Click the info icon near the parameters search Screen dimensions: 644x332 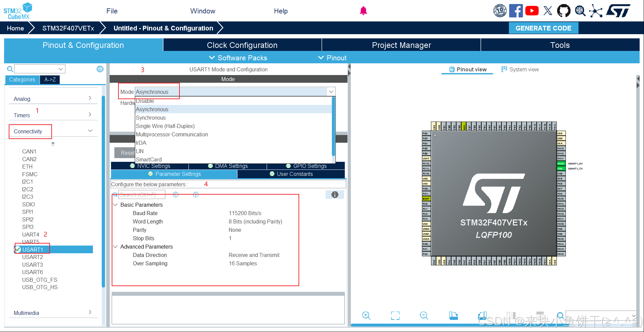334,194
